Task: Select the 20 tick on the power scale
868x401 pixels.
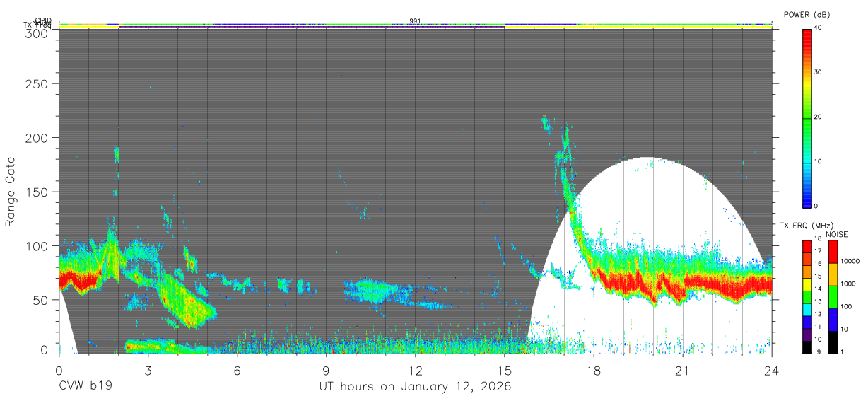Action: pyautogui.click(x=819, y=117)
